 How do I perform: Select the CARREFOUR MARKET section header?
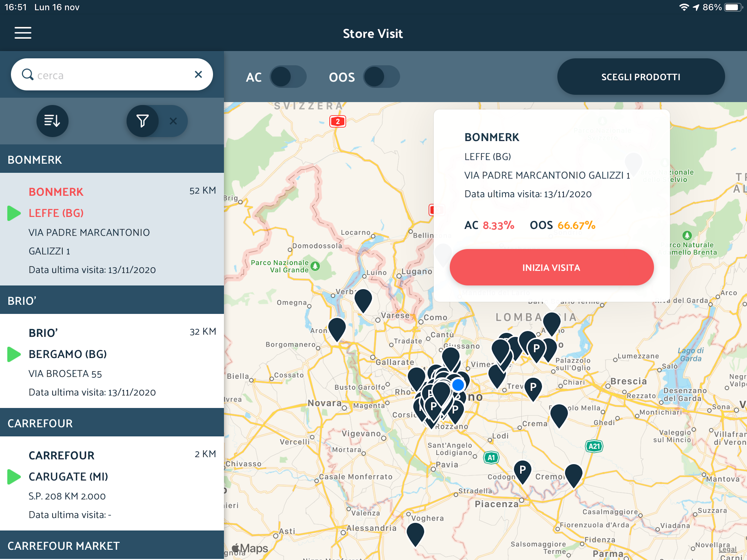coord(112,545)
